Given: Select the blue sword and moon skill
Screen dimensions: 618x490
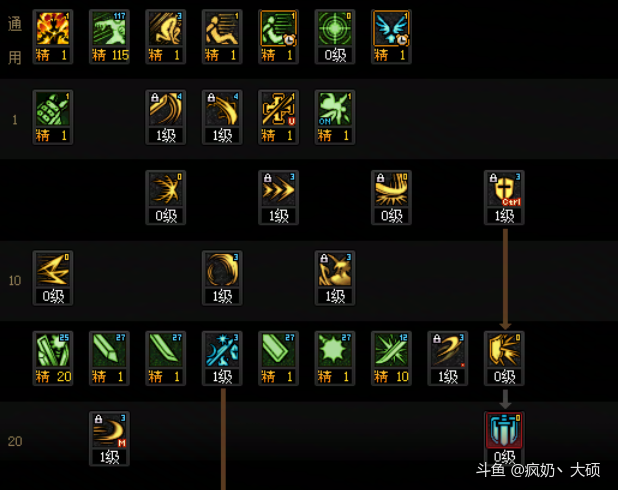Looking at the screenshot, I should click(222, 350).
